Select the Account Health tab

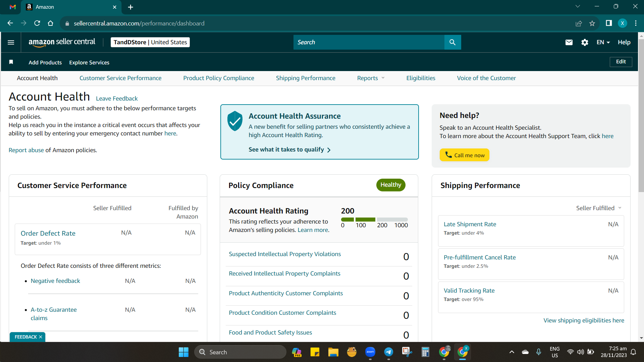coord(37,78)
